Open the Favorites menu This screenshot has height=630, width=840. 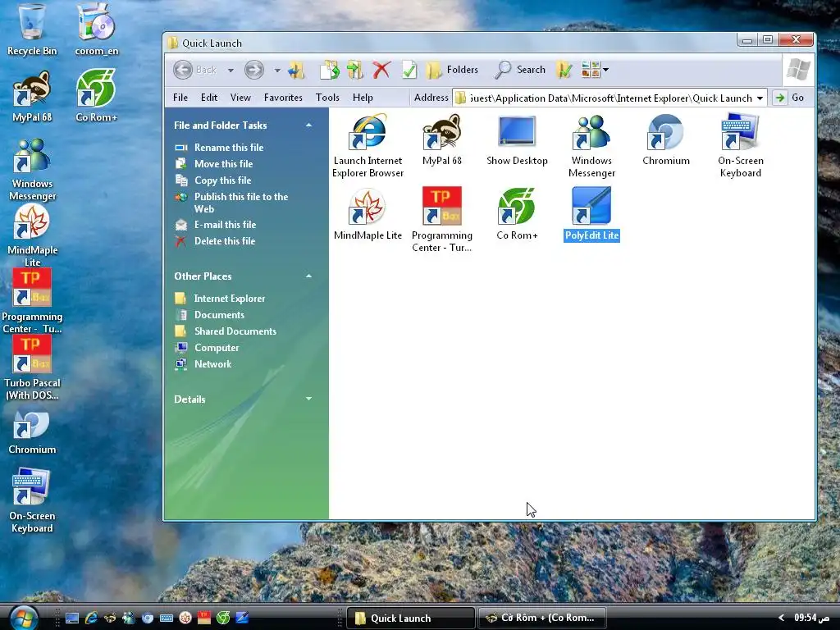tap(283, 98)
